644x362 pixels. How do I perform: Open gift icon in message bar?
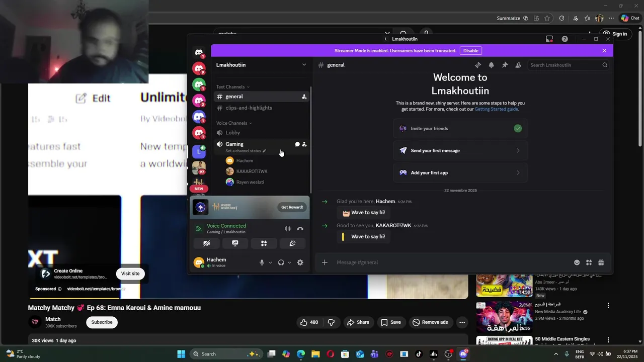601,262
